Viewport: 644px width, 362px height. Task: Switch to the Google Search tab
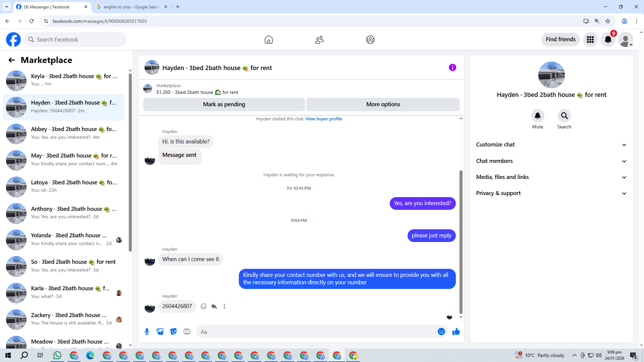click(x=131, y=7)
